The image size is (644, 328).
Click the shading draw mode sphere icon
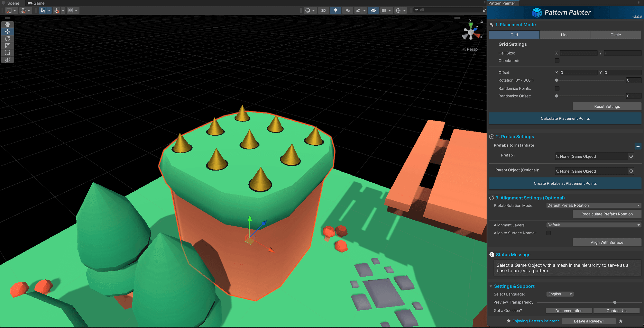pos(308,10)
